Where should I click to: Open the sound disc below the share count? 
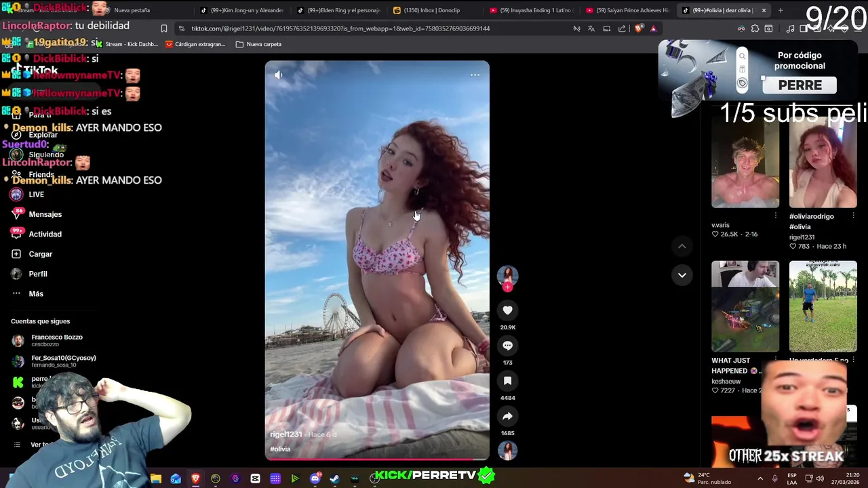pyautogui.click(x=507, y=450)
